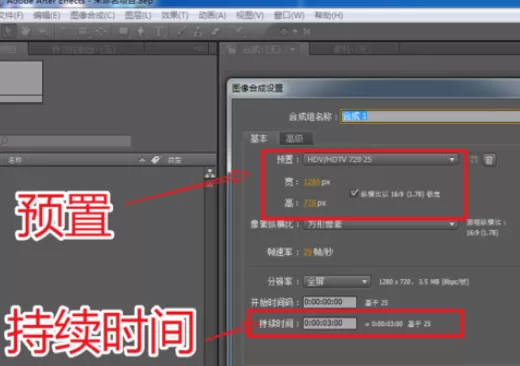This screenshot has height=366, width=520.
Task: Select the Rectangle mask tool
Action: click(x=123, y=32)
